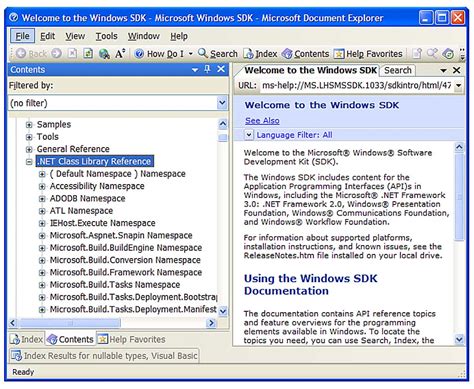Open the How Do I help icon
Image resolution: width=474 pixels, height=389 pixels.
pos(139,54)
